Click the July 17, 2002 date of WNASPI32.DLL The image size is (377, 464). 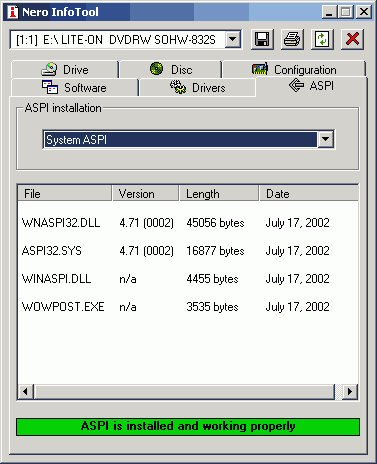point(297,223)
